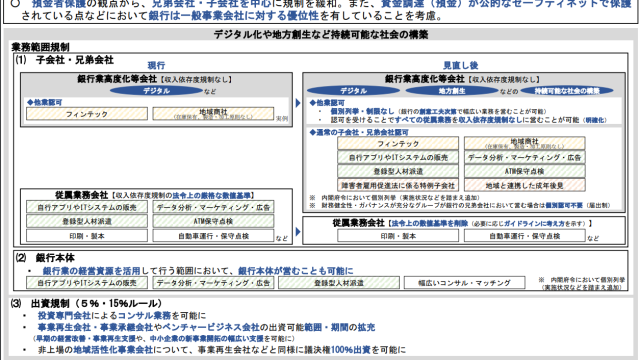The height and width of the screenshot is (360, 640).
Task: Click データ分析・マーケティング・広告 in 現行 従属業務会社
Action: click(x=213, y=207)
